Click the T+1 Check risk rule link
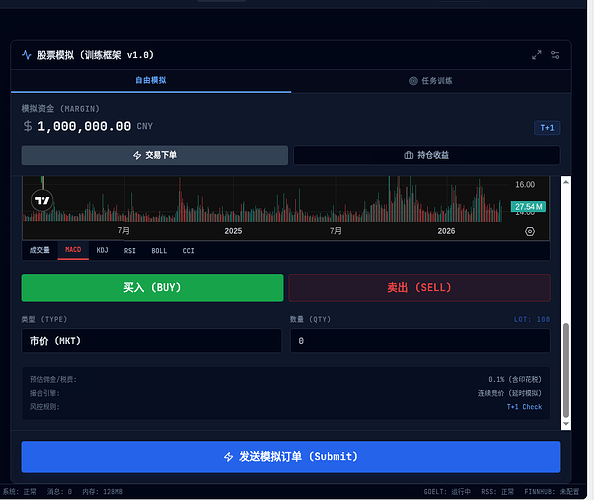Image resolution: width=594 pixels, height=500 pixels. (524, 407)
